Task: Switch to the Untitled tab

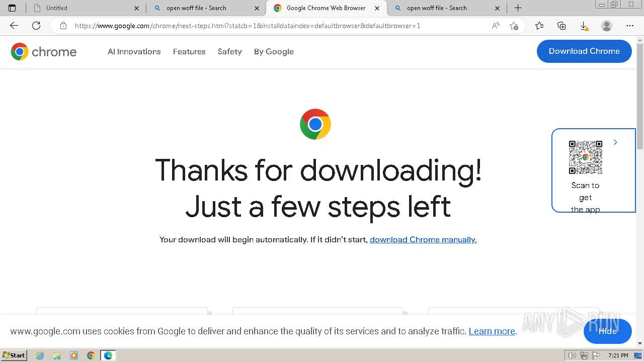Action: [86, 8]
